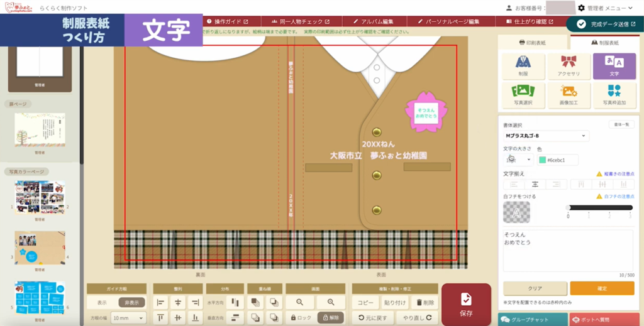Click the 削除 trash delete button
This screenshot has height=326, width=644.
point(425,302)
